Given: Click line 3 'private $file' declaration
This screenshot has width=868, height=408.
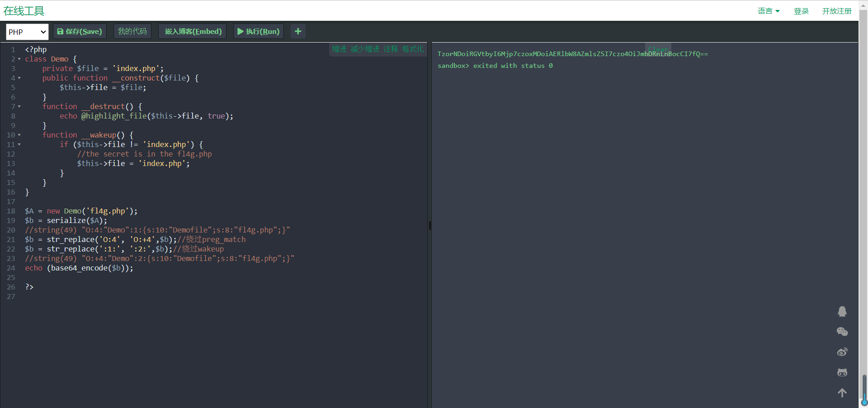Looking at the screenshot, I should 103,69.
